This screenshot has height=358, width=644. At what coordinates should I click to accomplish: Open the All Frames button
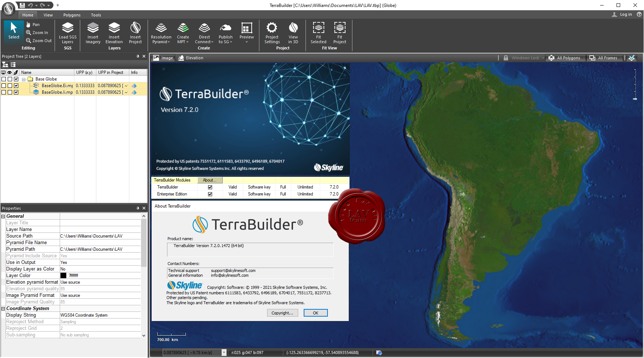tap(604, 58)
